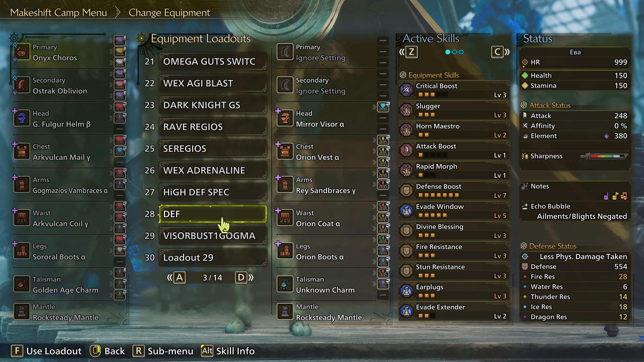Click Use Loadout at the bottom
Viewport: 644px width, 362px height.
point(46,351)
